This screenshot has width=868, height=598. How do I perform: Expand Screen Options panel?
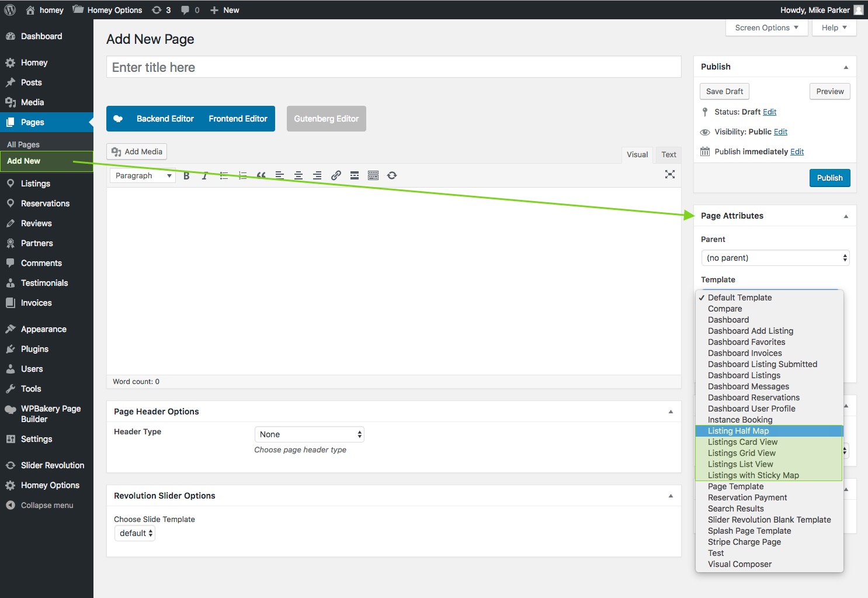pyautogui.click(x=767, y=27)
